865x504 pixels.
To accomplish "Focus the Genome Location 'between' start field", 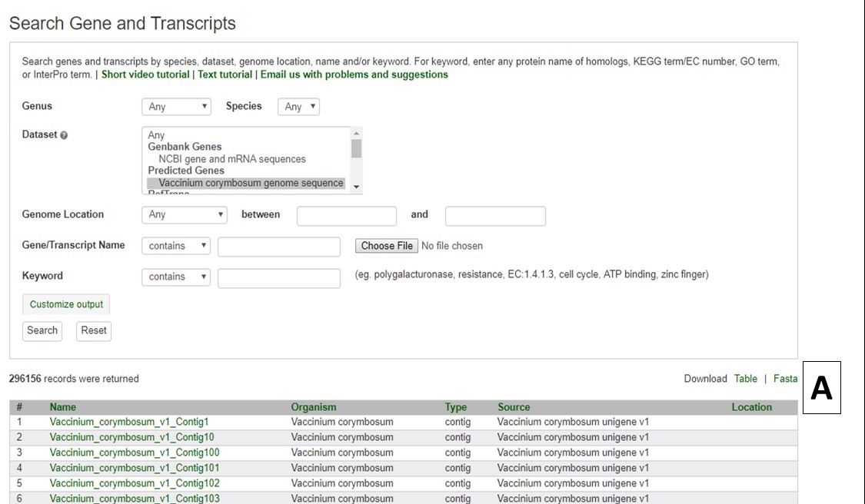I will coord(347,216).
